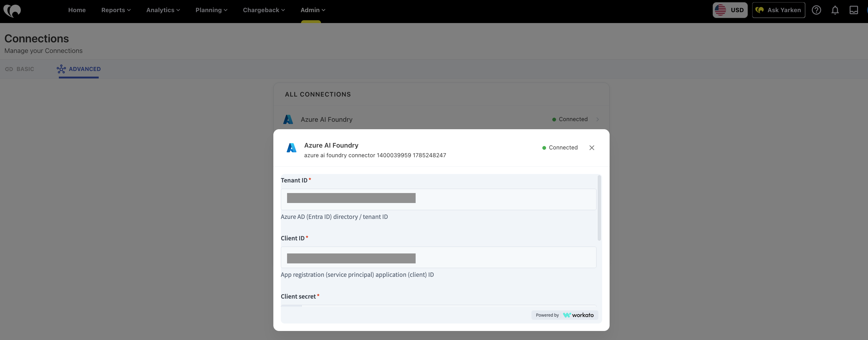
Task: Expand the Analytics menu
Action: pos(163,10)
